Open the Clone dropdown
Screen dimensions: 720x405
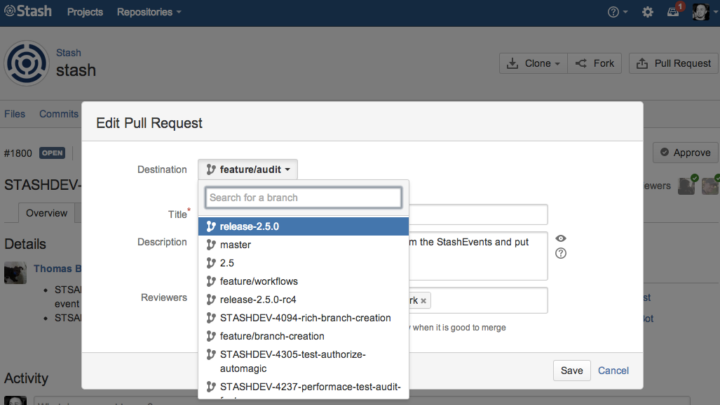click(x=534, y=63)
